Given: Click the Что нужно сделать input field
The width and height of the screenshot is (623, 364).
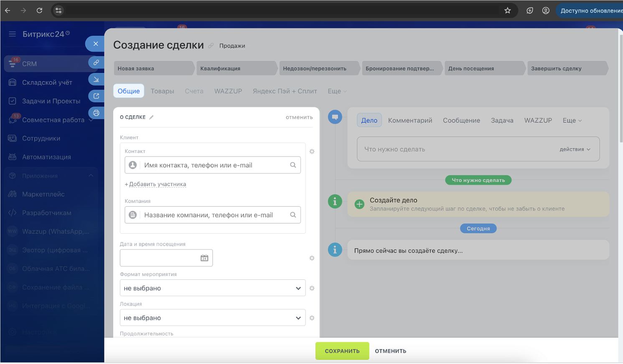Looking at the screenshot, I should click(x=455, y=149).
